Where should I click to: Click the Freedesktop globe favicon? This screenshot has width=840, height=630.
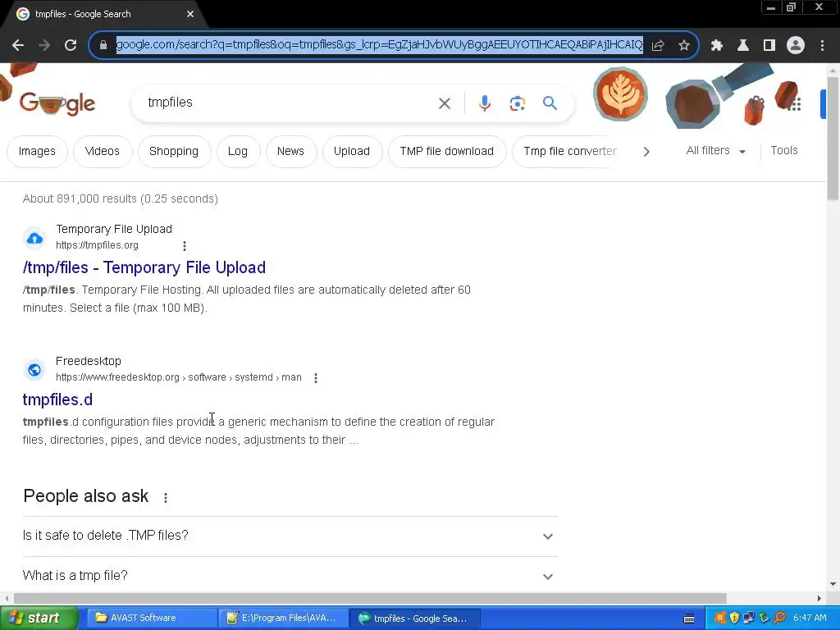point(34,370)
